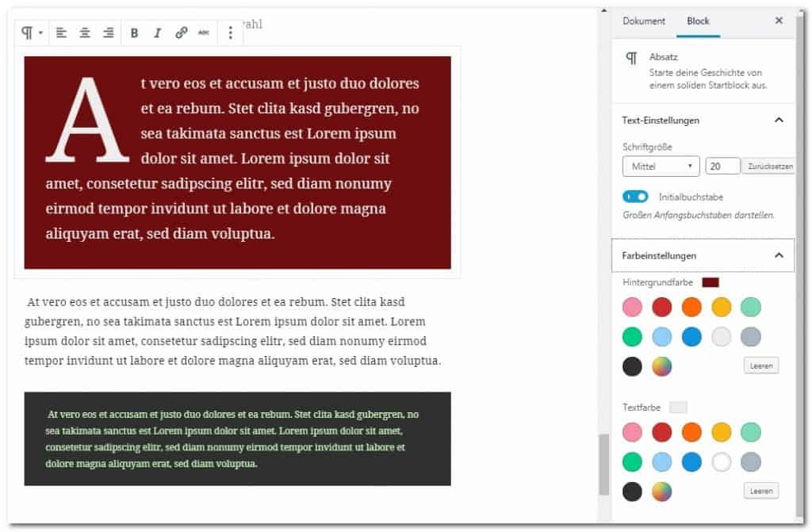The width and height of the screenshot is (812, 532).
Task: Choose bluish gray background color
Action: [751, 337]
